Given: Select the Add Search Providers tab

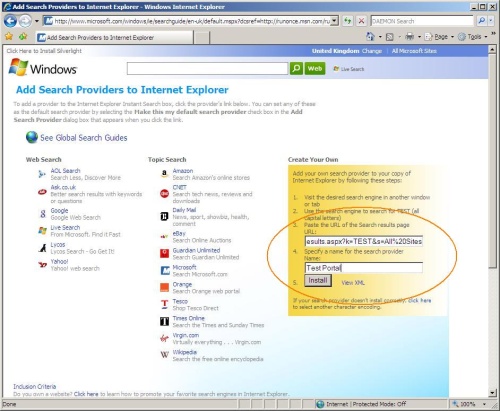Looking at the screenshot, I should tap(114, 37).
